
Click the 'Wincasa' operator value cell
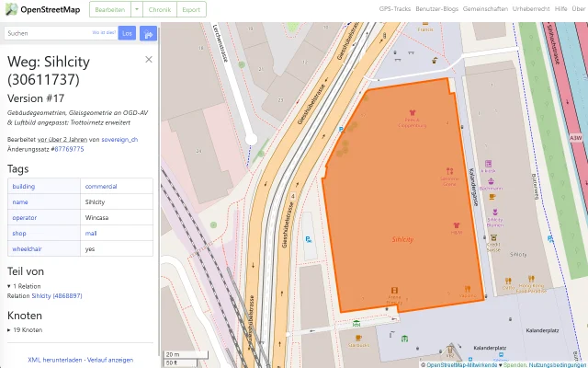[x=117, y=218]
